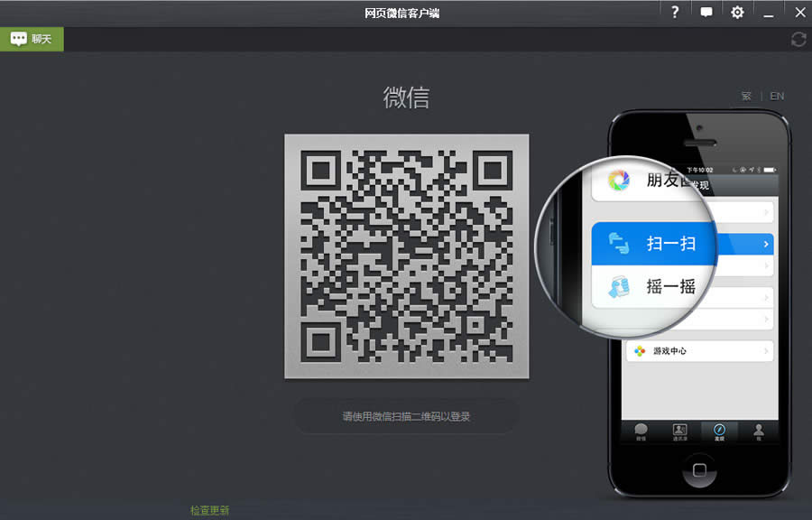
Task: Click the 摇一摇 shake icon
Action: click(619, 287)
